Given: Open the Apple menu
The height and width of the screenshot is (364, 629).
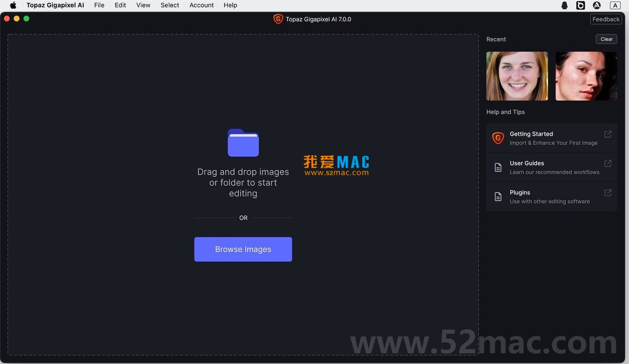Looking at the screenshot, I should tap(13, 5).
